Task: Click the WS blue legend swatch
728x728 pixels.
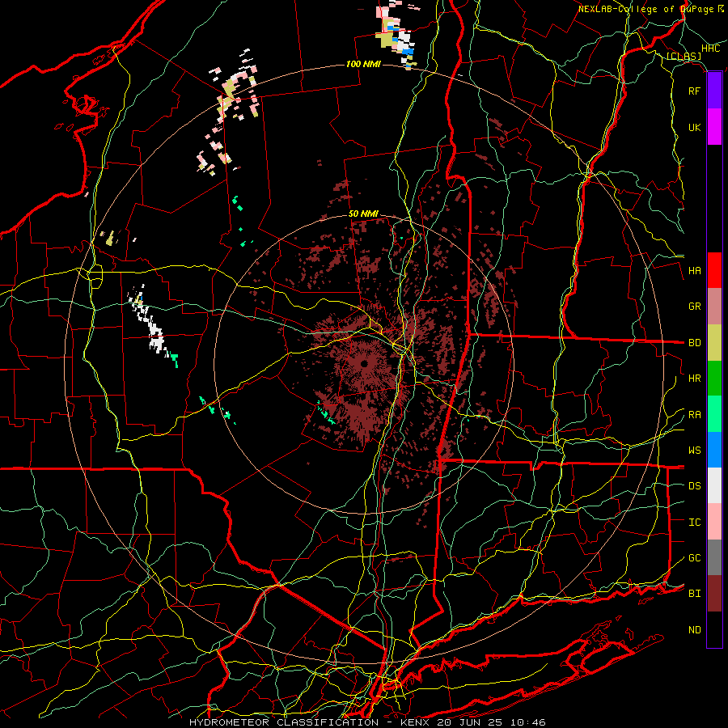Action: tap(714, 450)
